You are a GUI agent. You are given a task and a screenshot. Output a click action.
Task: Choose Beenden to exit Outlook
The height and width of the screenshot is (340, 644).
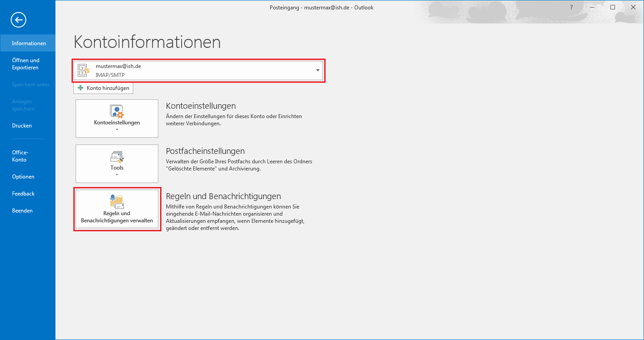pyautogui.click(x=22, y=211)
